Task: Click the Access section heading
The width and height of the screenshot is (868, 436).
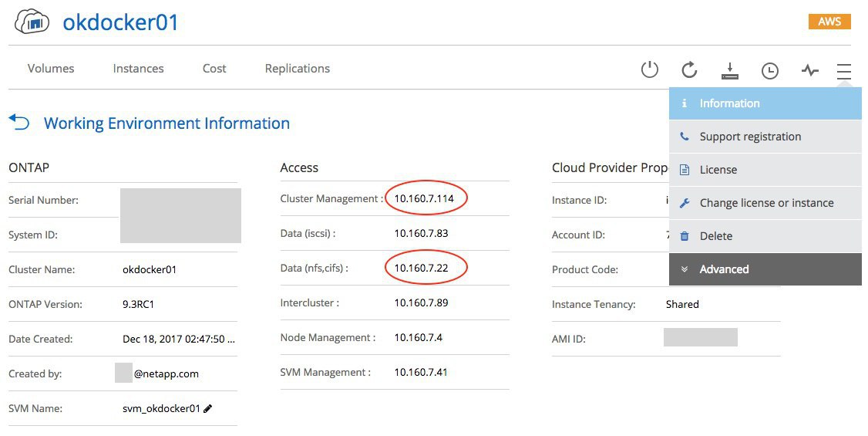Action: [x=299, y=168]
